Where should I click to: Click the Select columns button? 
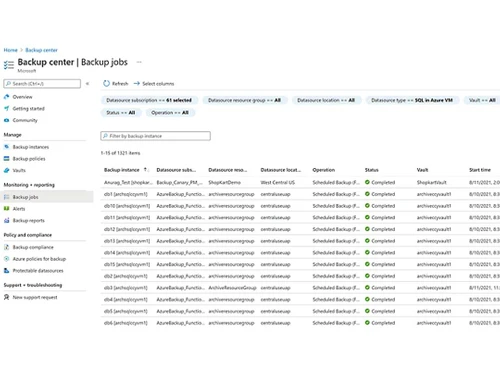click(154, 83)
